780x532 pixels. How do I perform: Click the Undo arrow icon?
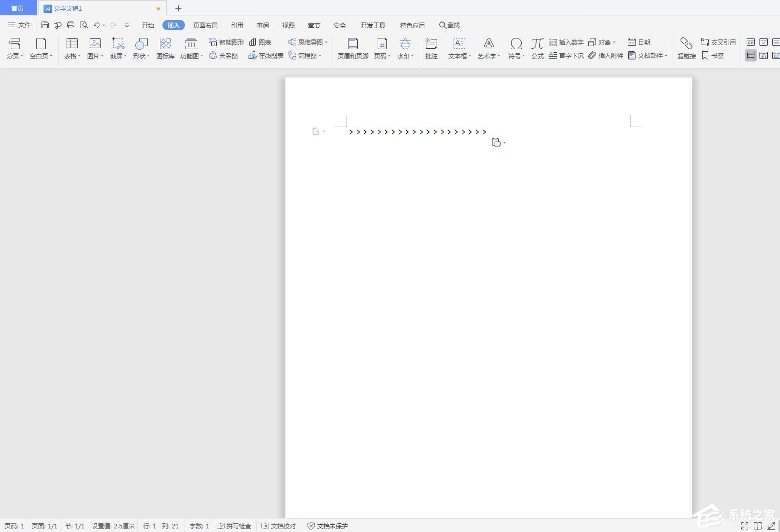coord(96,25)
